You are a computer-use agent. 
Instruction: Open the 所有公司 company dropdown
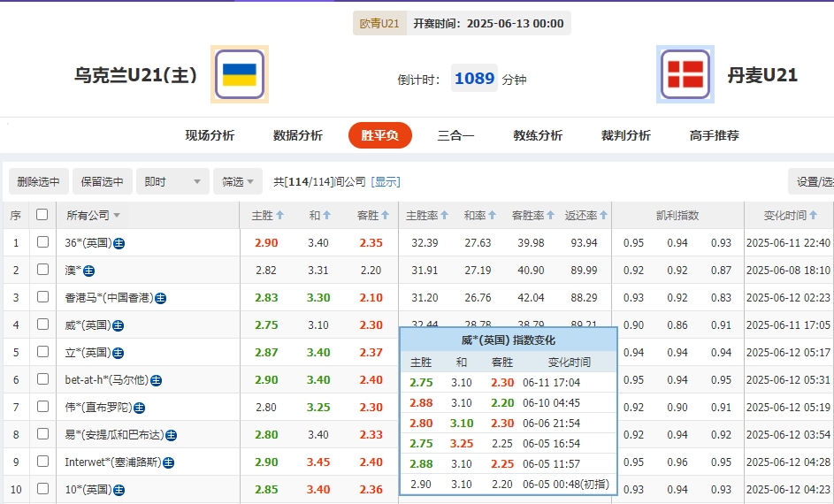coord(93,215)
